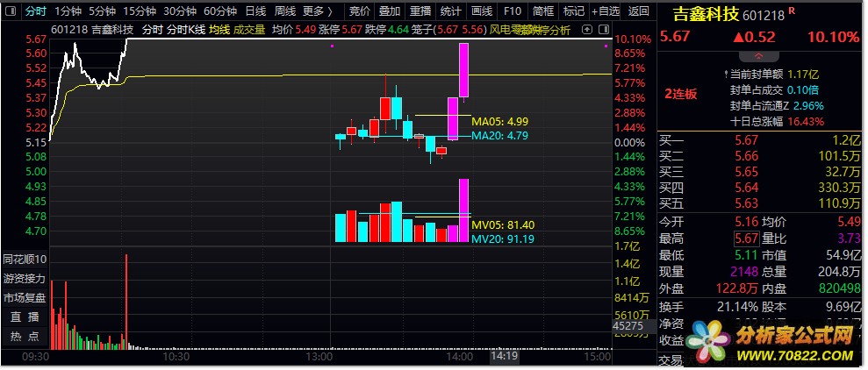The image size is (868, 370).
Task: Click the 叠加 overlay button
Action: pos(390,11)
